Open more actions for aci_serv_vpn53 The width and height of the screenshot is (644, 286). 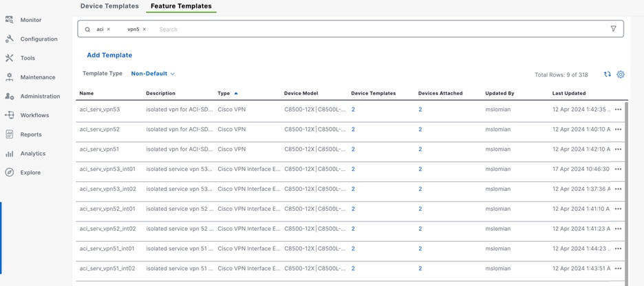pyautogui.click(x=618, y=110)
